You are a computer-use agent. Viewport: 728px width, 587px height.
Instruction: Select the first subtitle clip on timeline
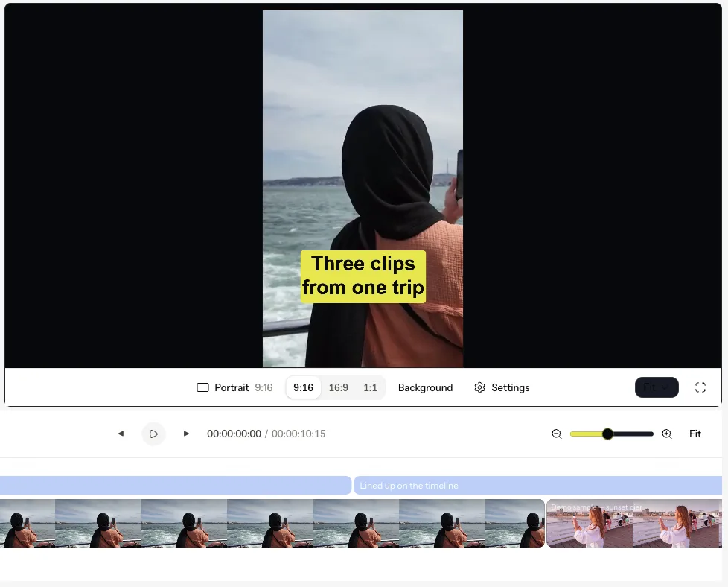click(176, 485)
